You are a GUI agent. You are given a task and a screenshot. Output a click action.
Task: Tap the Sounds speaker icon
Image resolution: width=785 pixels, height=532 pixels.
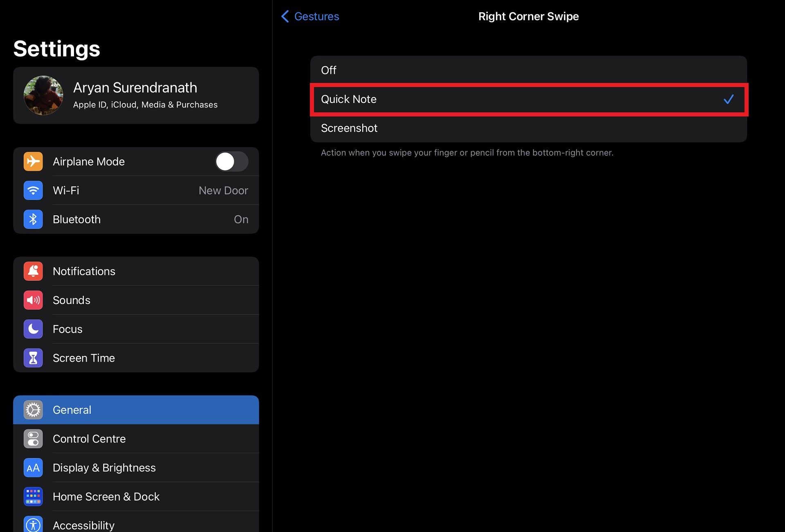[x=33, y=300]
